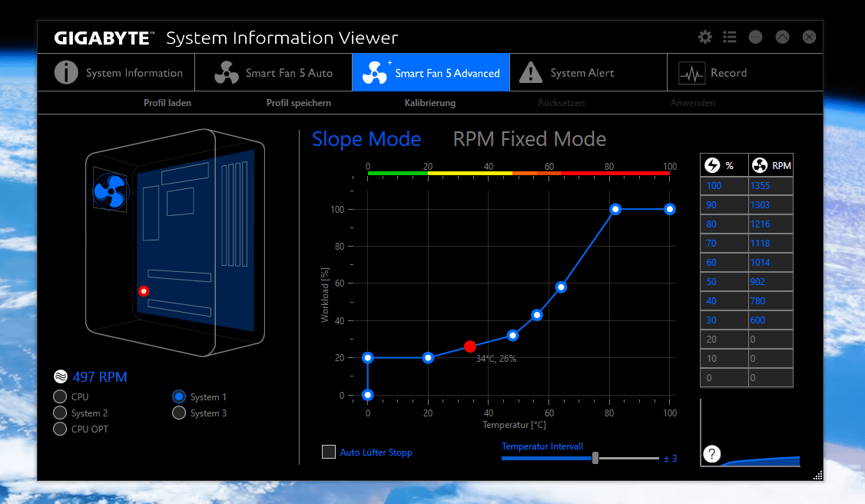The height and width of the screenshot is (504, 865).
Task: Click the fan curve point at 20°C, 20%
Action: pyautogui.click(x=428, y=358)
